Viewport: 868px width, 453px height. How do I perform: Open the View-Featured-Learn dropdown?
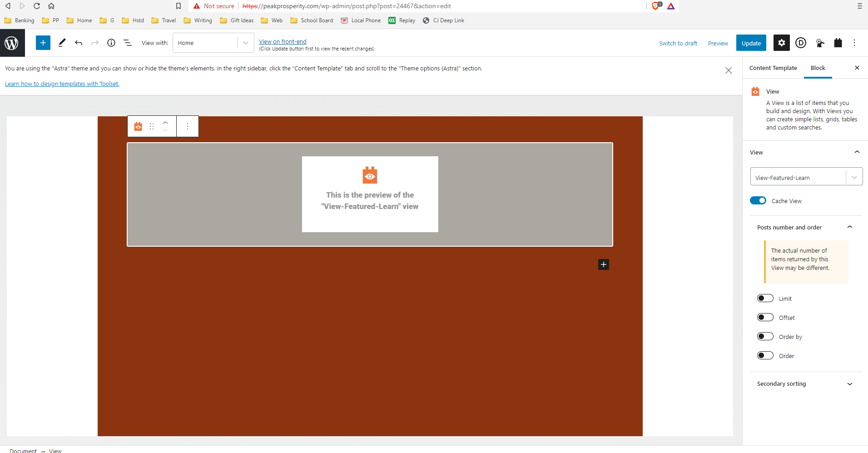[x=806, y=177]
